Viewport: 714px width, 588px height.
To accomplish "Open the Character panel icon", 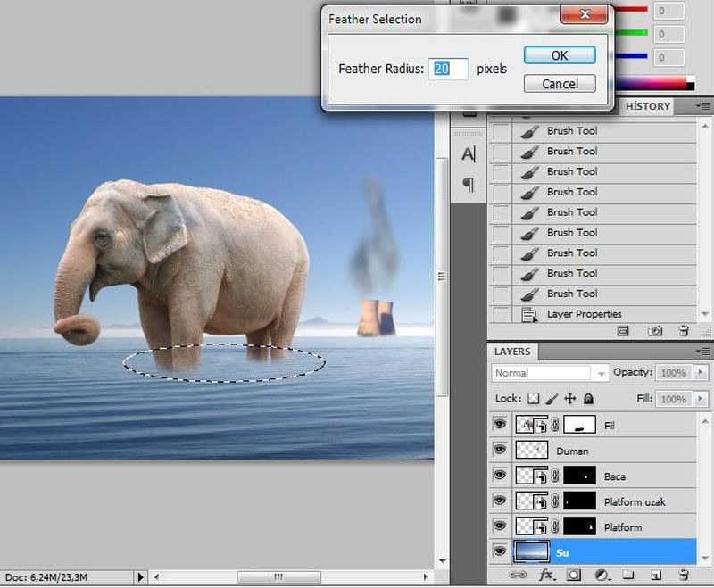I will (x=469, y=154).
